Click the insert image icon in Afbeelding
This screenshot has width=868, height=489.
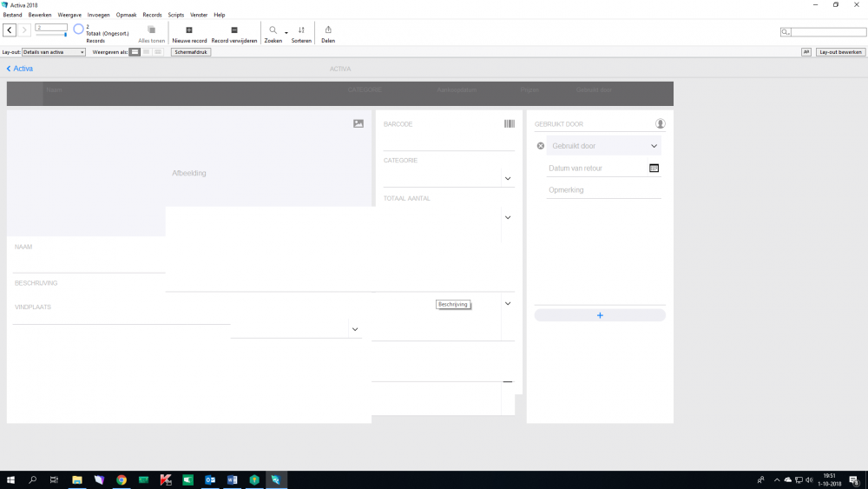pos(358,124)
